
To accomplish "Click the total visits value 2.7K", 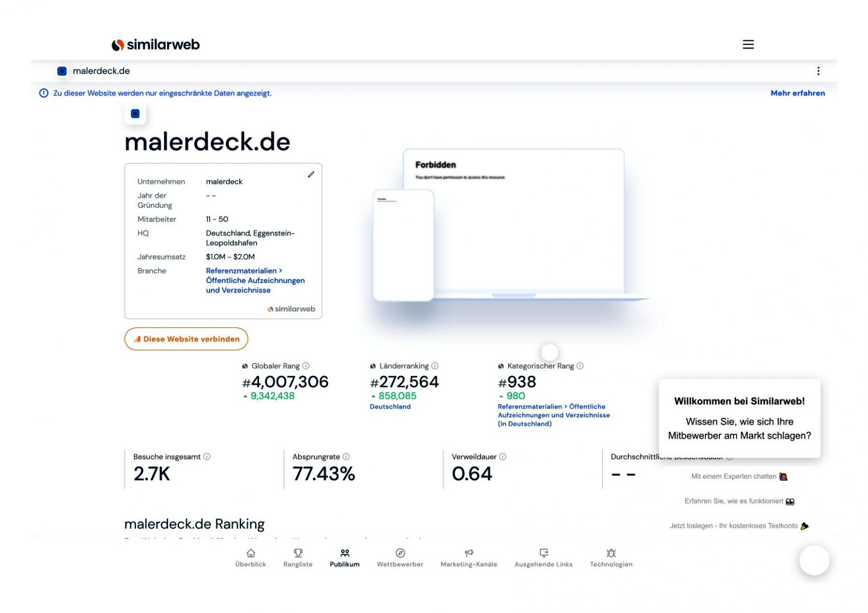I will [x=152, y=474].
